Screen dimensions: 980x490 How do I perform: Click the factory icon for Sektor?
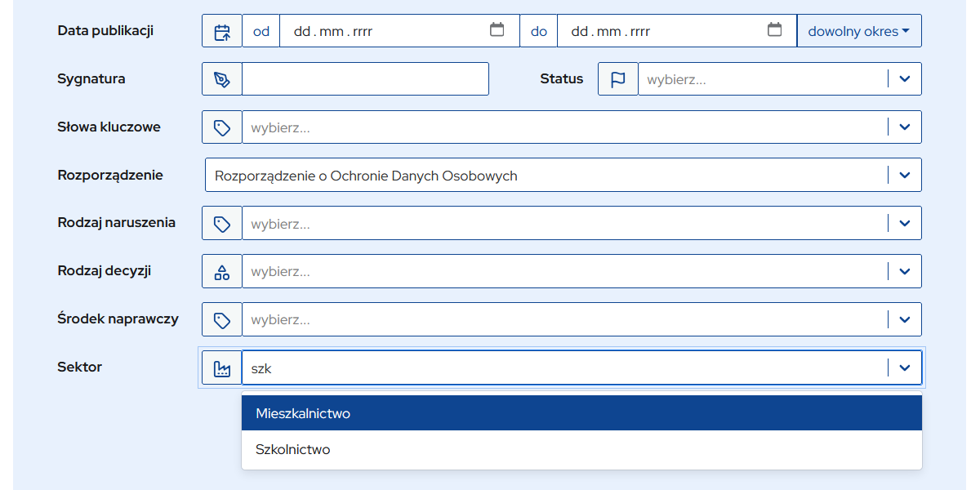coord(222,367)
